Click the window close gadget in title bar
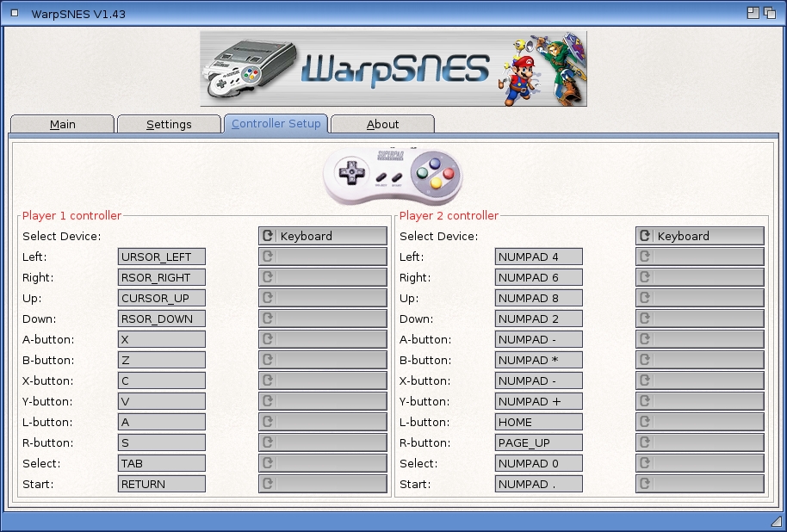 click(x=15, y=13)
